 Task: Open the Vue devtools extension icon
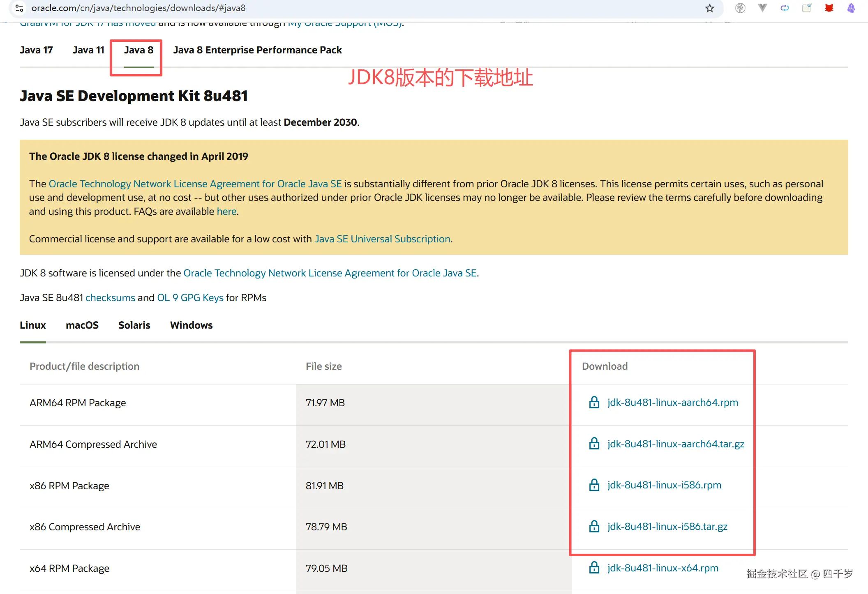point(762,8)
